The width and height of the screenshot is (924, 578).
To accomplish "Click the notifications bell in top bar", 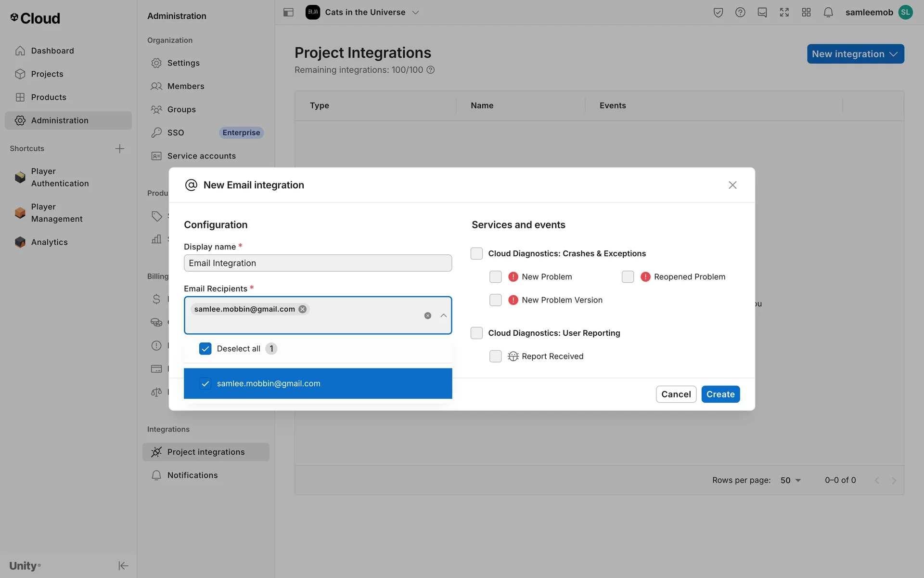I will tap(828, 13).
